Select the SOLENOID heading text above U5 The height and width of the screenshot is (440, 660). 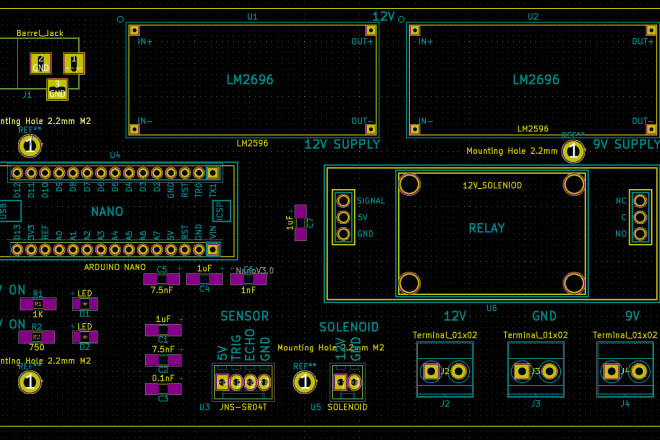tap(349, 327)
